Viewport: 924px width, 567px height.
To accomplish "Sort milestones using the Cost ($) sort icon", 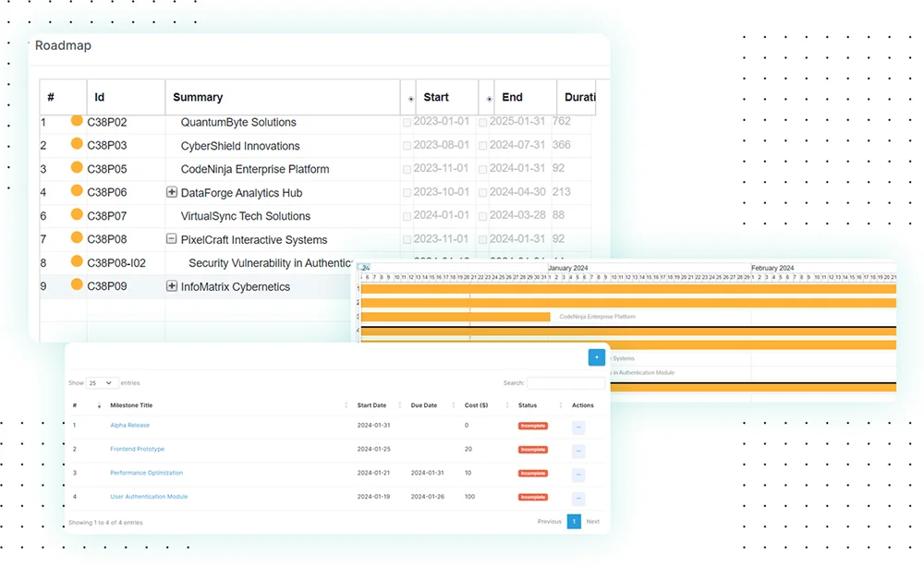I will pyautogui.click(x=505, y=404).
